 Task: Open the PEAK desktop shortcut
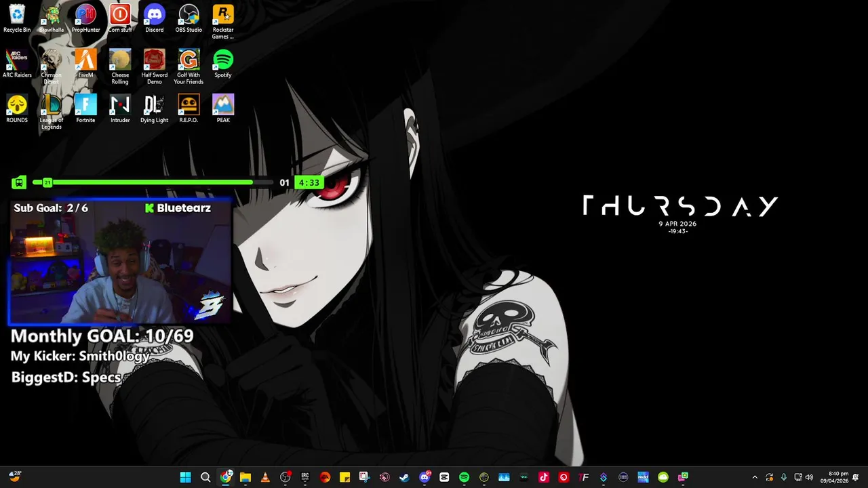pos(223,109)
